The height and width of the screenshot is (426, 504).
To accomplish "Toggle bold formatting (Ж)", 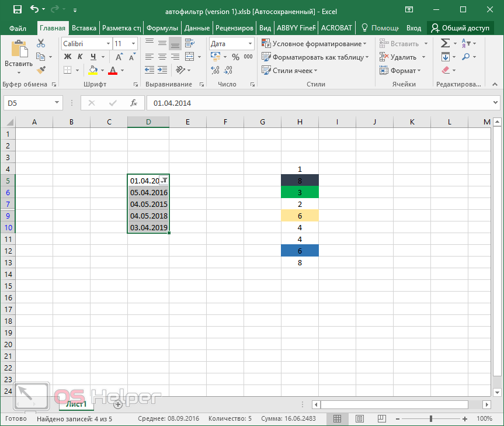I will coord(67,57).
